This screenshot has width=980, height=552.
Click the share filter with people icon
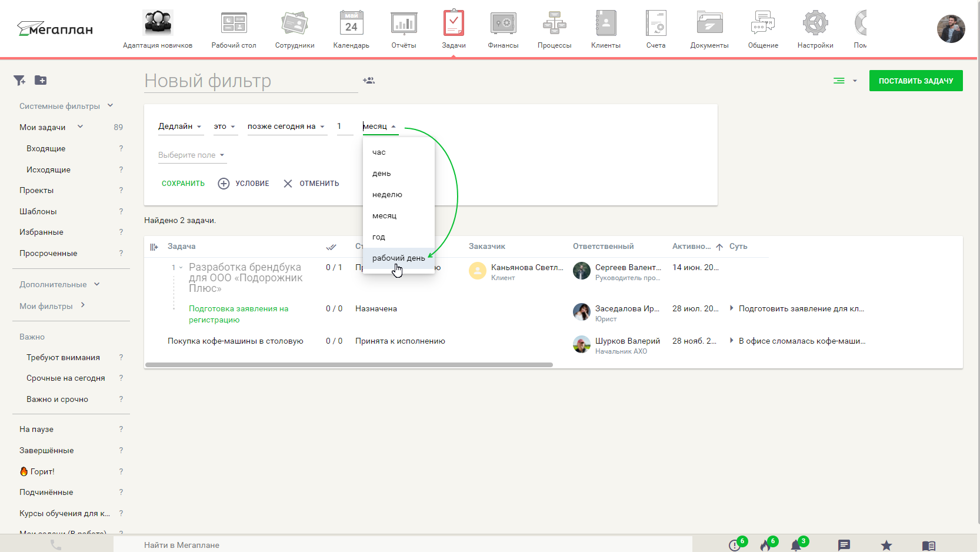(x=369, y=81)
